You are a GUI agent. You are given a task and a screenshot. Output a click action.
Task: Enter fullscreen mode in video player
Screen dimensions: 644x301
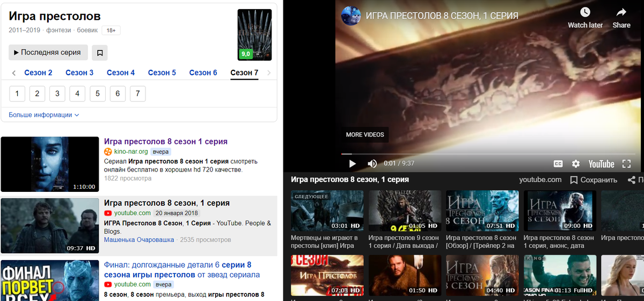(x=626, y=163)
